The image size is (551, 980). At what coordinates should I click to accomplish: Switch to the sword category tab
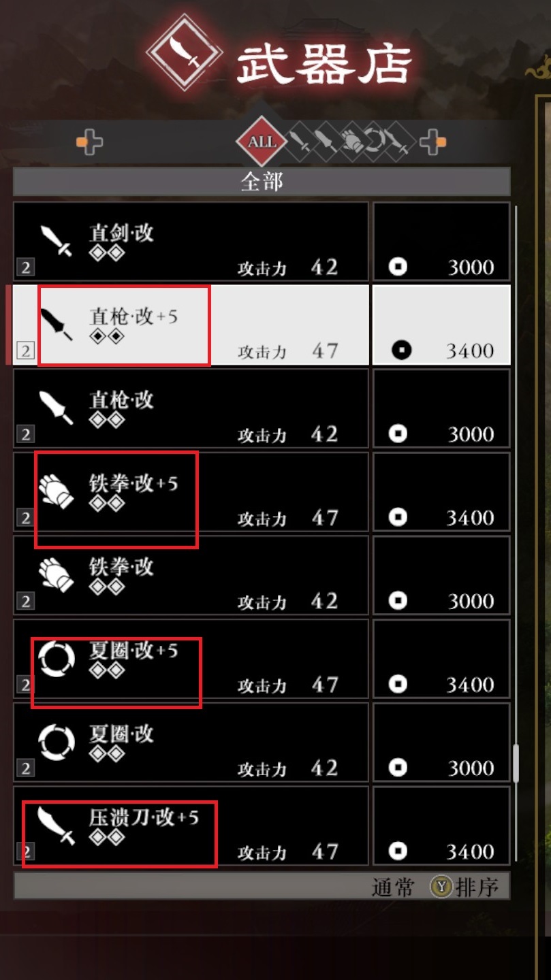(300, 142)
